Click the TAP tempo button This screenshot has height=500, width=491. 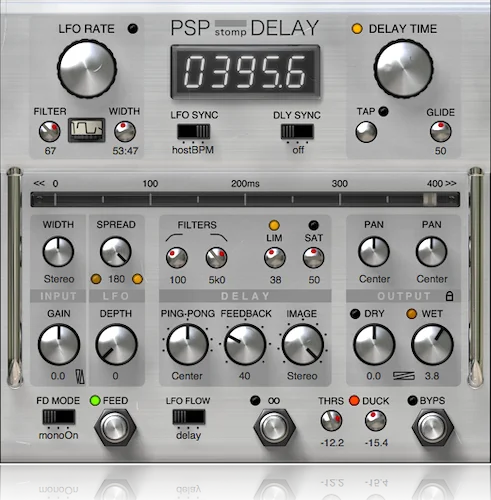(366, 132)
